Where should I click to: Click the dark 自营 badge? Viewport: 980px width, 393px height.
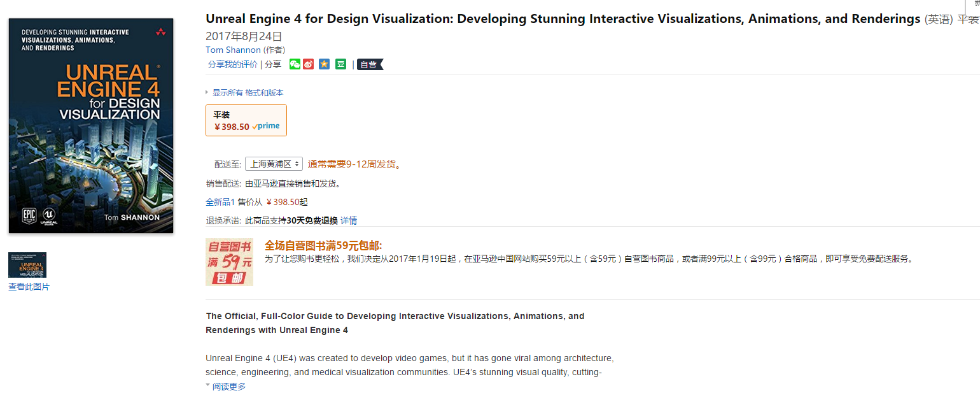click(370, 64)
